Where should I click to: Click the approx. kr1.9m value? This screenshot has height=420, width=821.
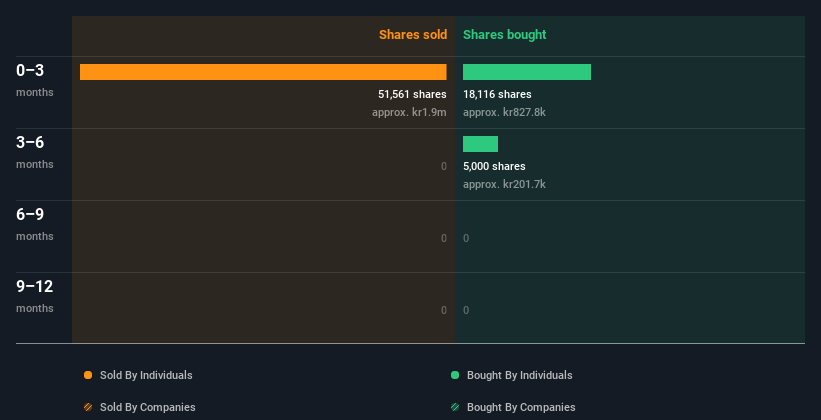pos(409,112)
